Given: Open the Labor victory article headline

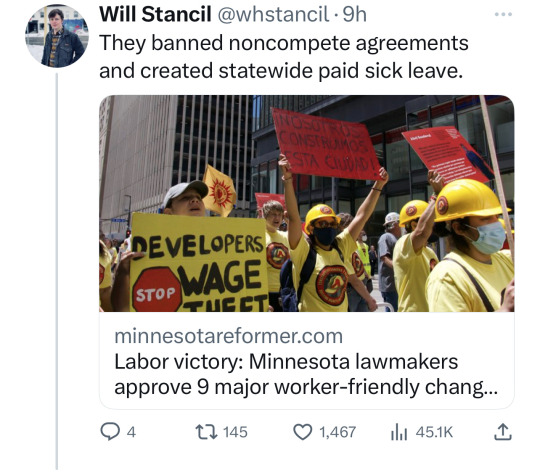Looking at the screenshot, I should [x=306, y=374].
